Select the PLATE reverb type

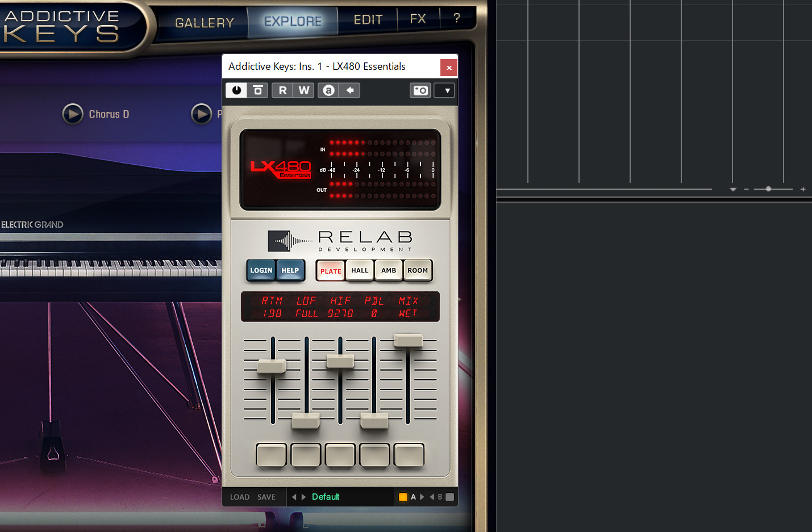(x=331, y=271)
